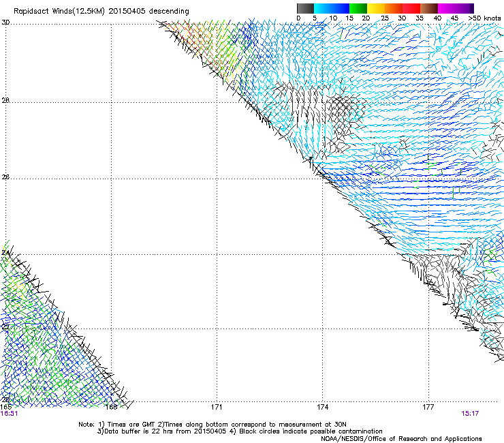
Task: Click the purple time stamp 15:17
Action: (470, 414)
